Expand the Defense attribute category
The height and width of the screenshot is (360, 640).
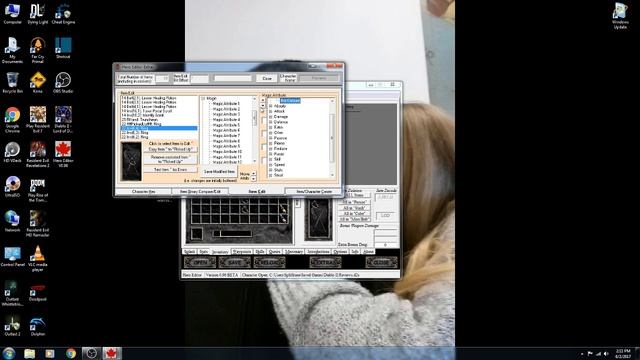271,122
